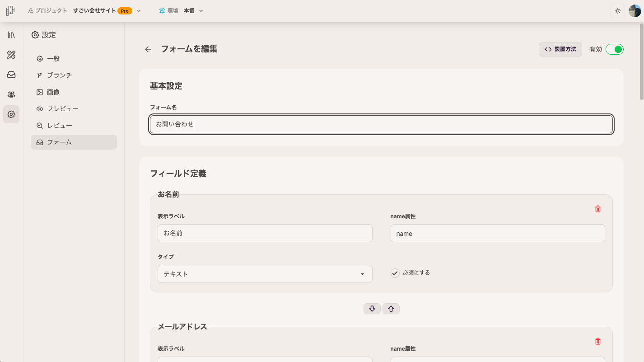Focus the フォーム名 input field

click(382, 124)
